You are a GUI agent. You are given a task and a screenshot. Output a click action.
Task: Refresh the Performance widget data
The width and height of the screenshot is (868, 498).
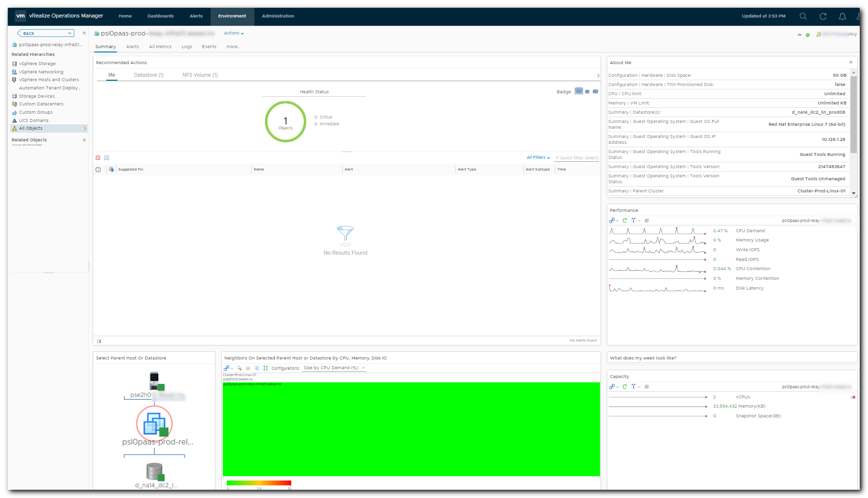tap(625, 220)
